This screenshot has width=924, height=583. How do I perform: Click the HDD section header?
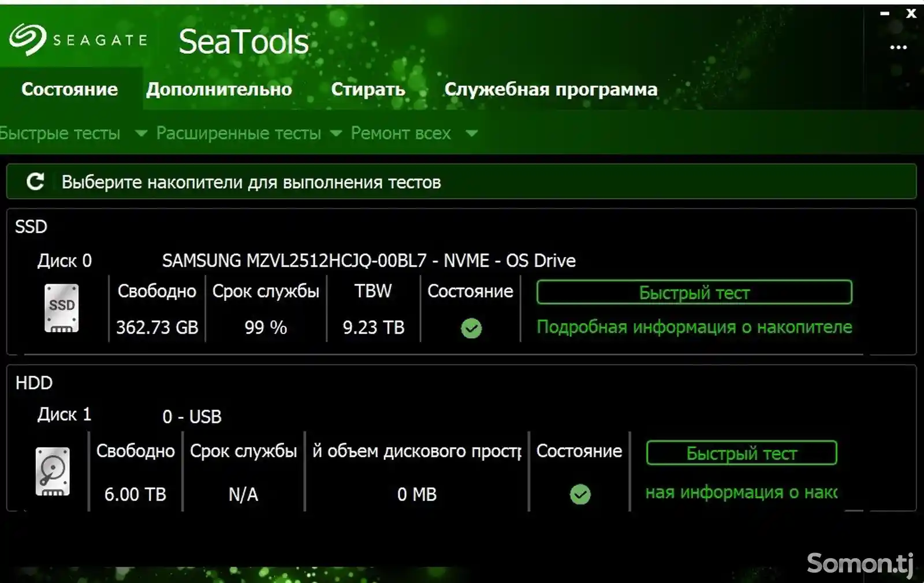(x=34, y=383)
